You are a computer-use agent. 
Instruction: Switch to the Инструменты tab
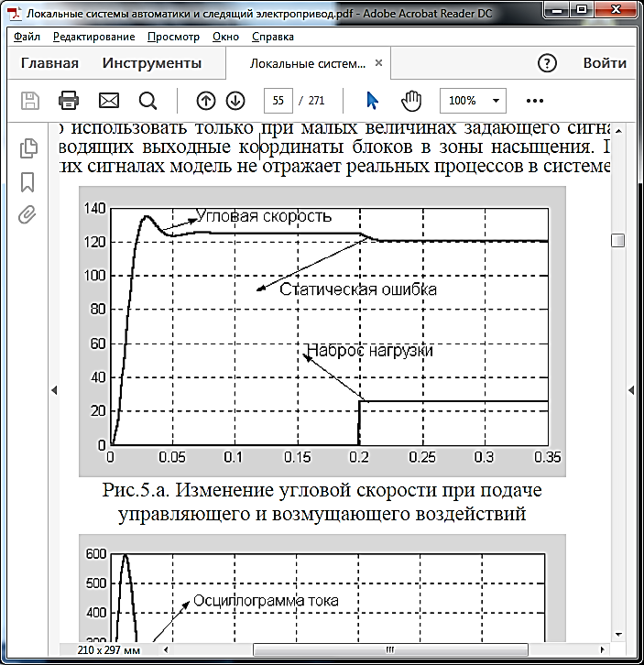click(152, 63)
